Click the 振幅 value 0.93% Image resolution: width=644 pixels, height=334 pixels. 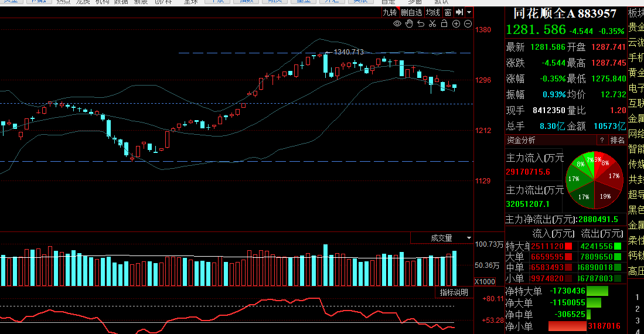(554, 94)
